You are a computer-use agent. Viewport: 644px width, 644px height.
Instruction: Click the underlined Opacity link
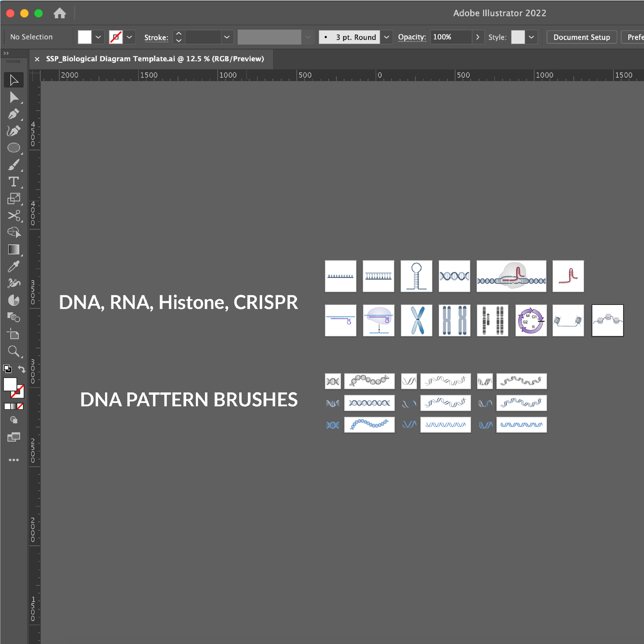tap(412, 37)
